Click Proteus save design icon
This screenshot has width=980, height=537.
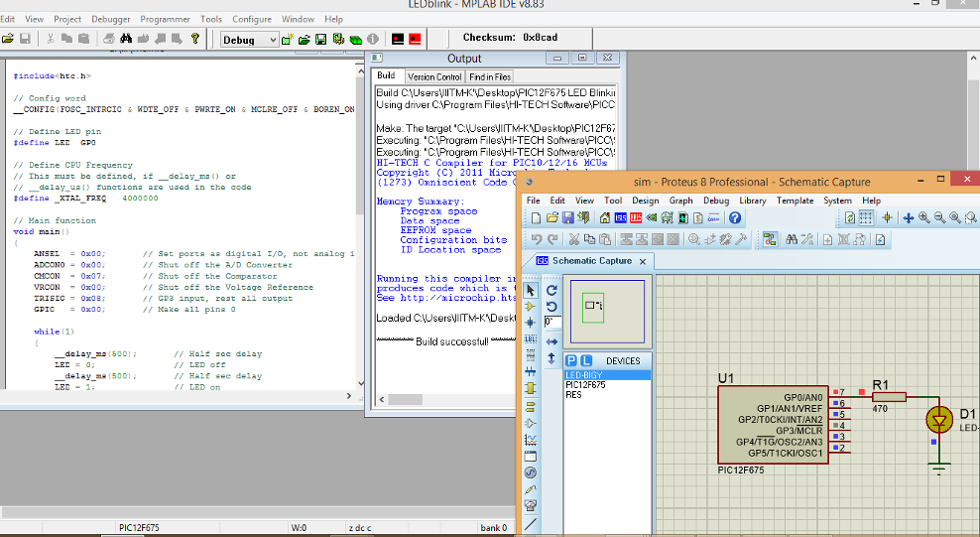click(567, 218)
